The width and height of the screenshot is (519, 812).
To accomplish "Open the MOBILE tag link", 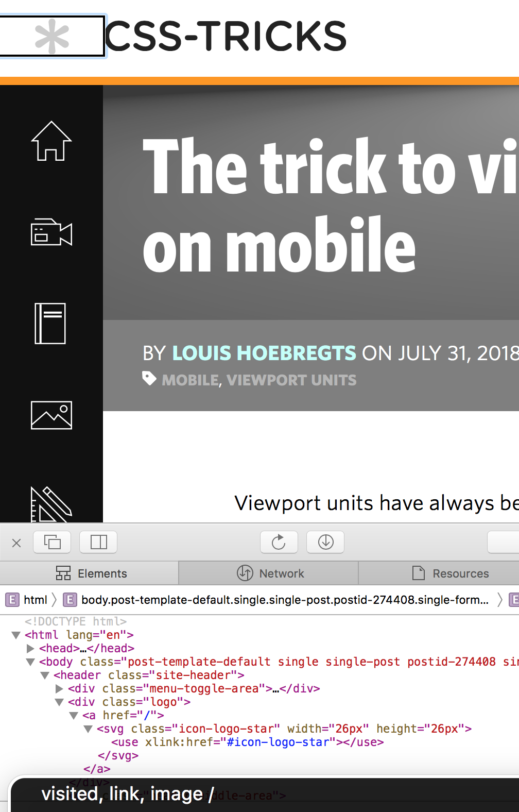I will 190,380.
